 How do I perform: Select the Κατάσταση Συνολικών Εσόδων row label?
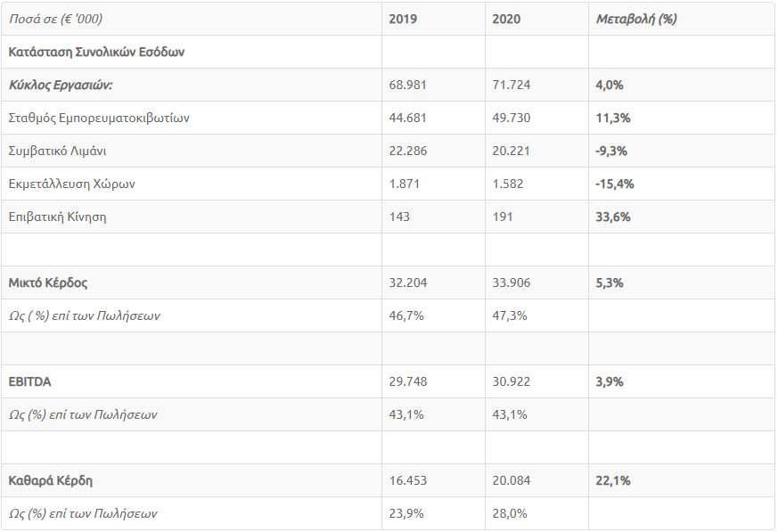point(96,52)
